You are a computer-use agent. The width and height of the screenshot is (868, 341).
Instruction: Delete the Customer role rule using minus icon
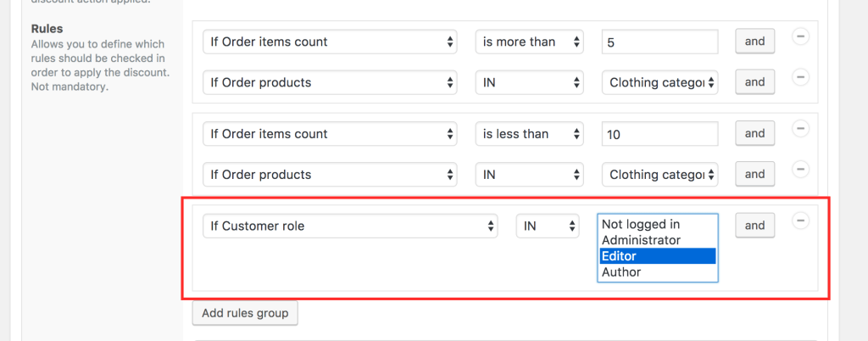coord(800,221)
